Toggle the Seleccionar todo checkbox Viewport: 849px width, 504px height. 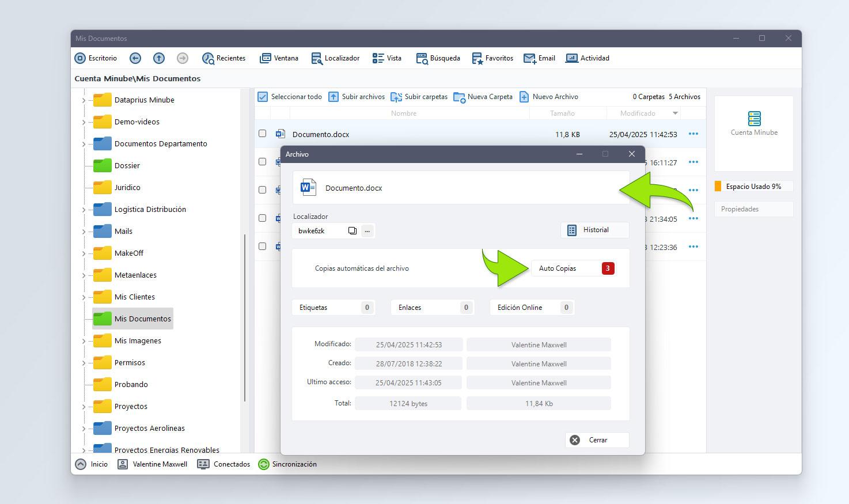[x=263, y=97]
